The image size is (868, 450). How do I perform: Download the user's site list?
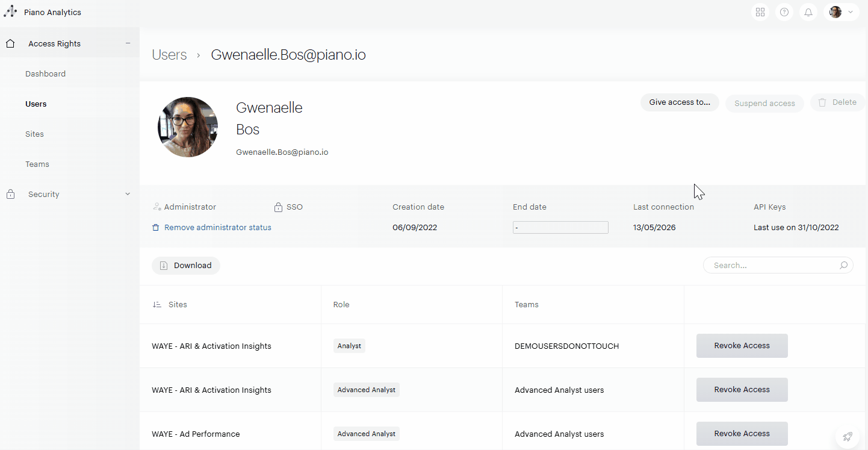click(x=186, y=266)
